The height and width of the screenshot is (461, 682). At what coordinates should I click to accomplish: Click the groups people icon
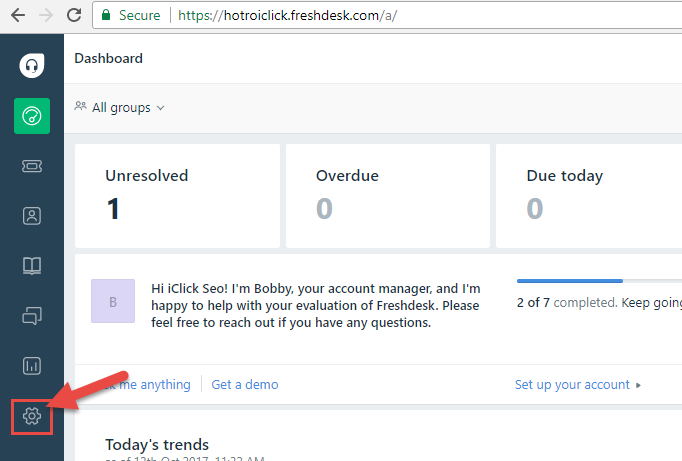80,106
